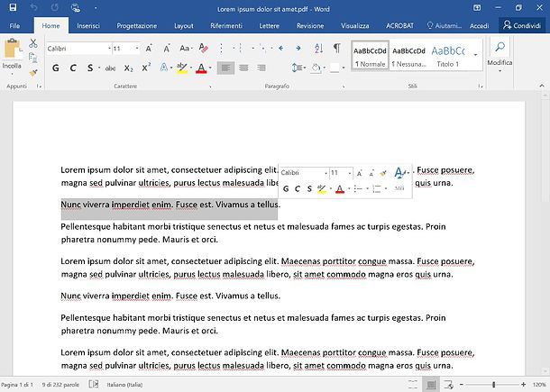Toggle bold G in the mini toolbar
550x392 pixels.
(286, 188)
